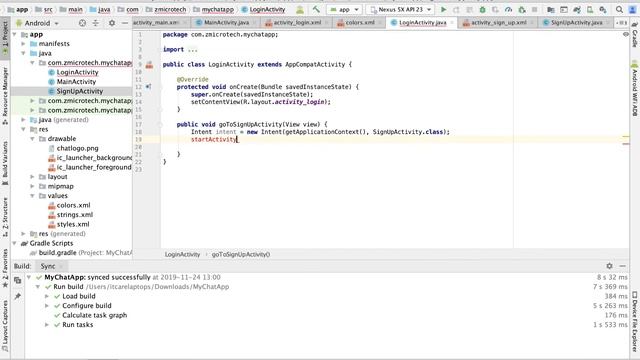Click the warning stripe mark on the editor scrollbar
640x360 pixels.
625,137
